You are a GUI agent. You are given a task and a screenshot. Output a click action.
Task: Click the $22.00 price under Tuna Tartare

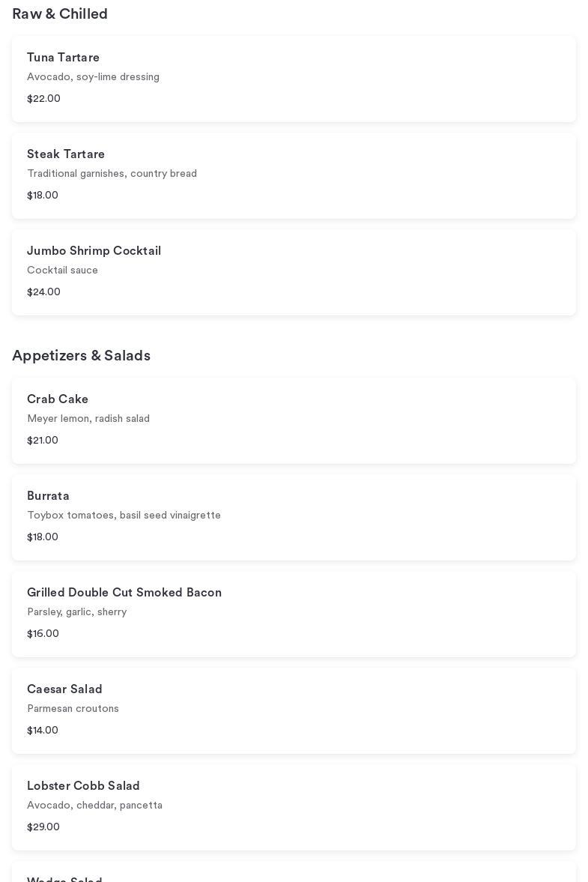tap(43, 99)
